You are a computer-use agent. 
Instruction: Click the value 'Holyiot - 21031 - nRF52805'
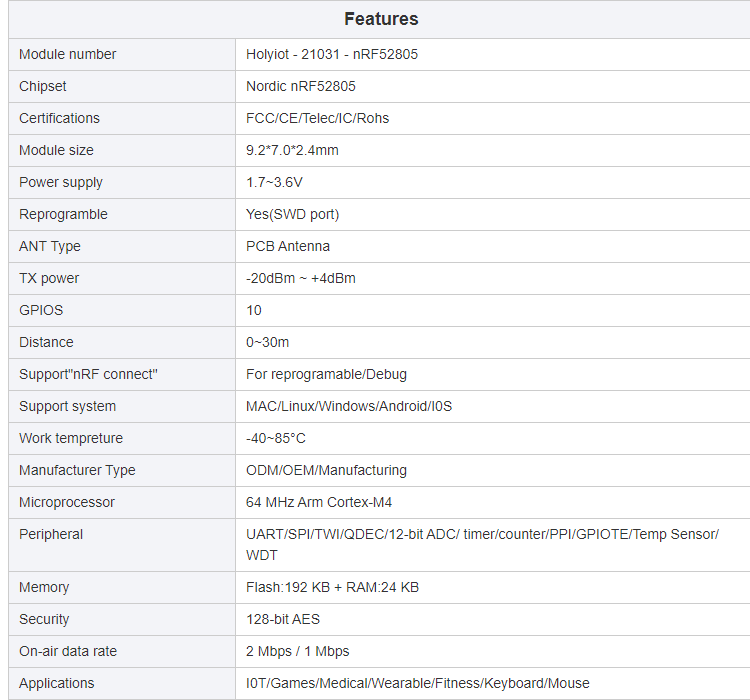[x=332, y=54]
